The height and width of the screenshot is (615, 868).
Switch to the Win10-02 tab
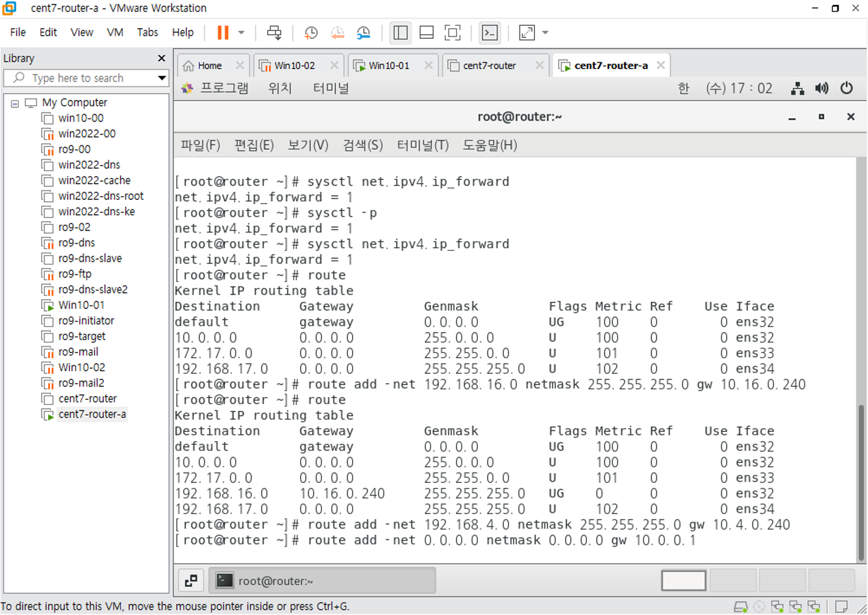click(x=294, y=66)
